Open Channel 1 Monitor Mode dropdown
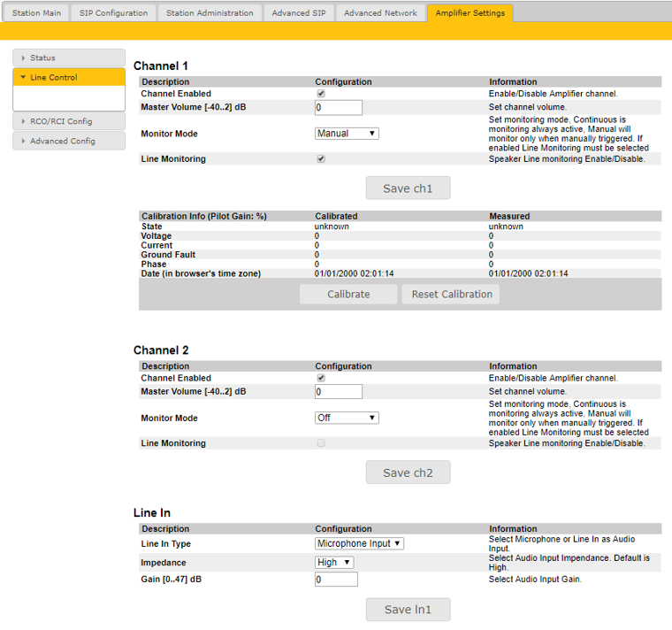 pos(347,134)
